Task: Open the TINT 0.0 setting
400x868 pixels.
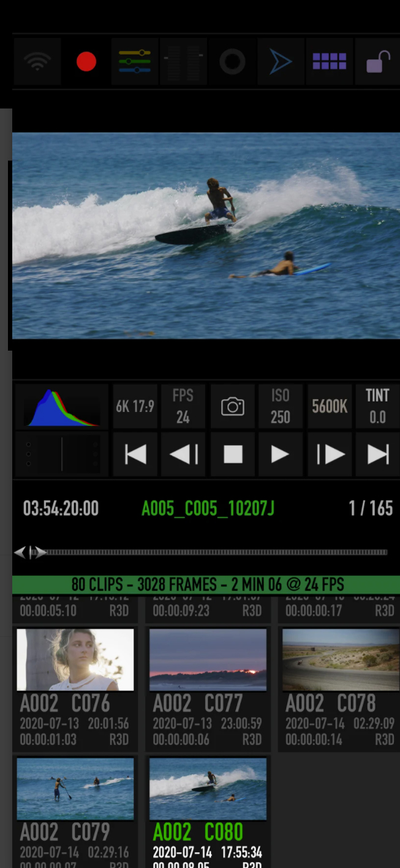Action: click(x=377, y=406)
